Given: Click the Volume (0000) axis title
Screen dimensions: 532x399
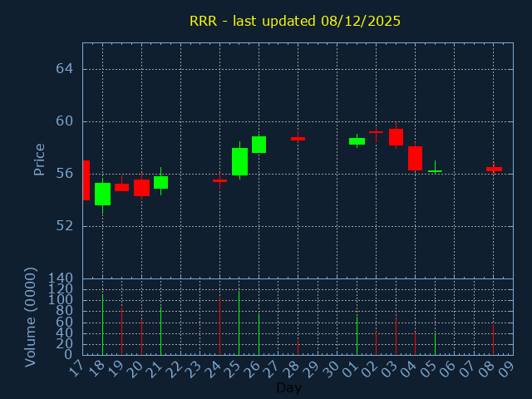Looking at the screenshot, I should pyautogui.click(x=31, y=317).
